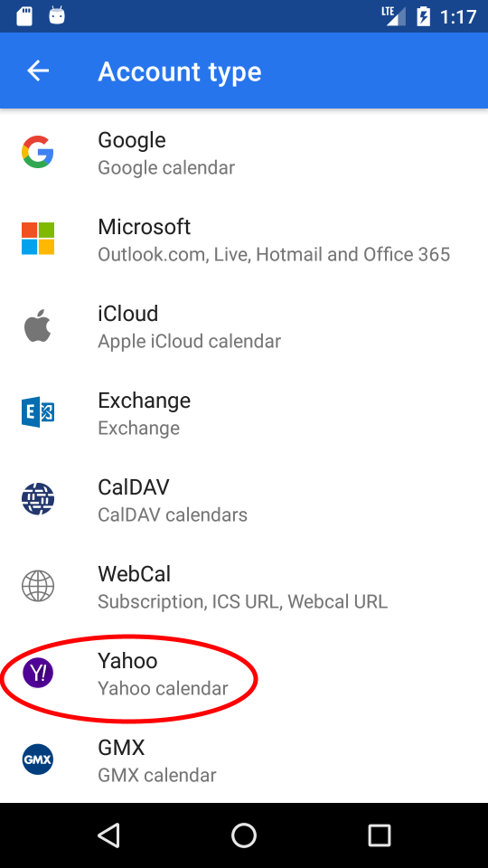Tap the Exchange blue icon

coord(38,412)
